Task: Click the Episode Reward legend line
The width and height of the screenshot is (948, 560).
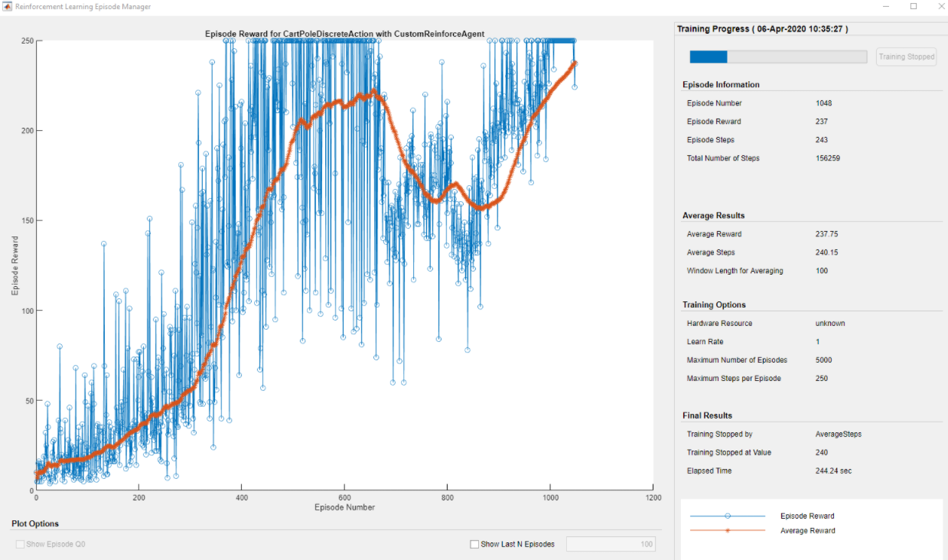Action: 728,516
